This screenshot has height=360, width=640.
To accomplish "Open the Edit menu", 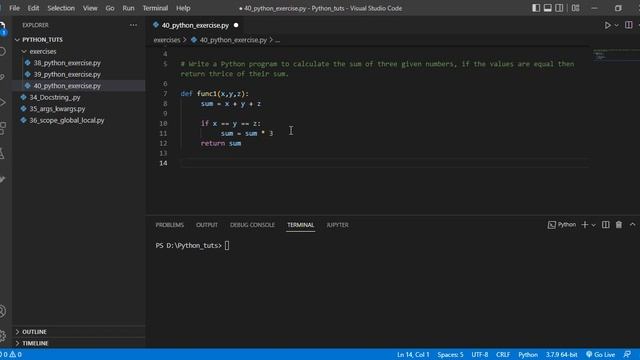I will tap(33, 8).
